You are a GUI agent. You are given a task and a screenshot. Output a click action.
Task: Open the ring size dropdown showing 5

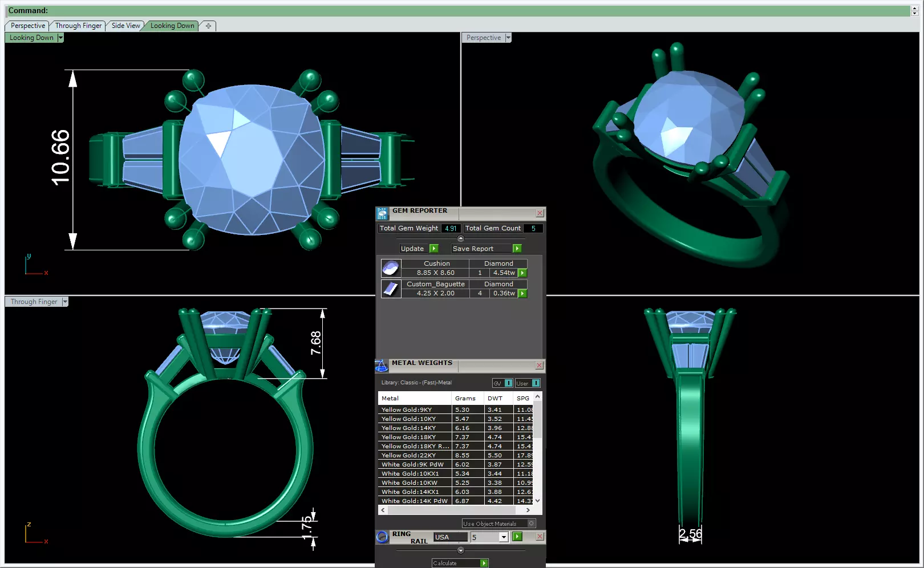[504, 537]
